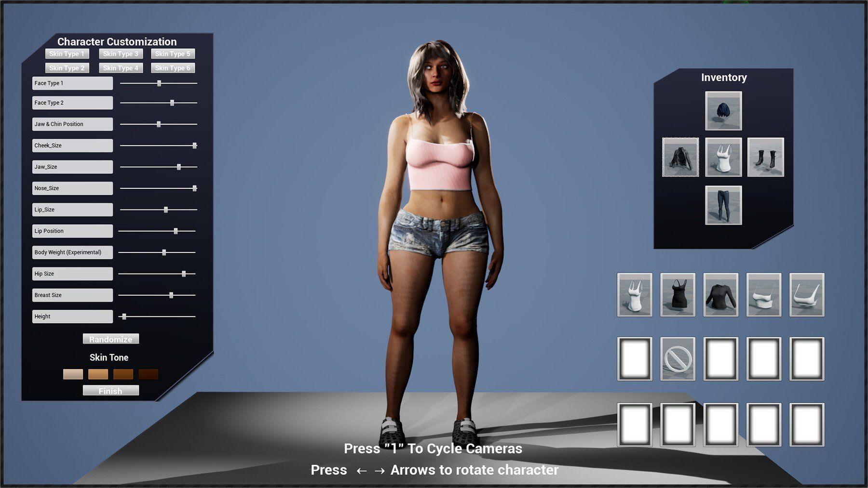
Task: Click the unequip (no item) icon
Action: (x=678, y=359)
